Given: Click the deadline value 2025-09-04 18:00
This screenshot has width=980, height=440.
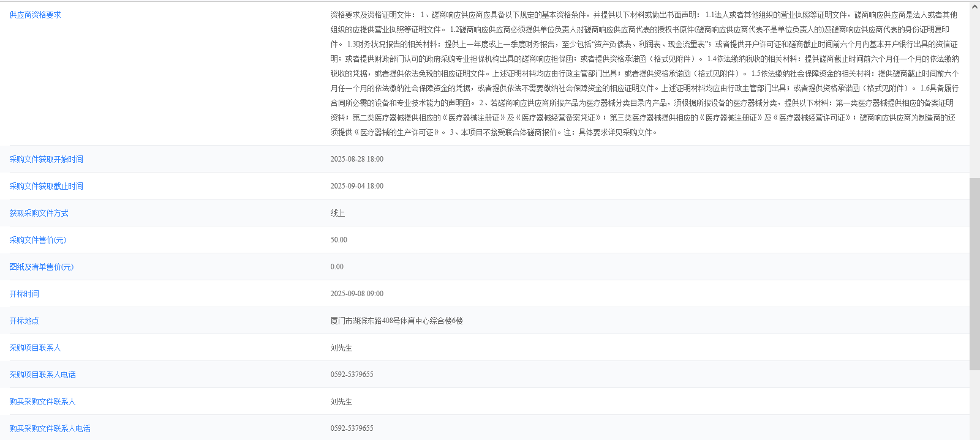Looking at the screenshot, I should click(356, 186).
